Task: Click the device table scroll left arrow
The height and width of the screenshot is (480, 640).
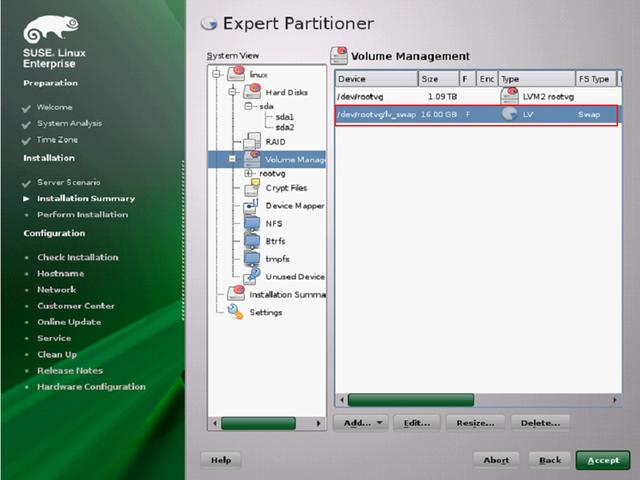Action: click(342, 400)
